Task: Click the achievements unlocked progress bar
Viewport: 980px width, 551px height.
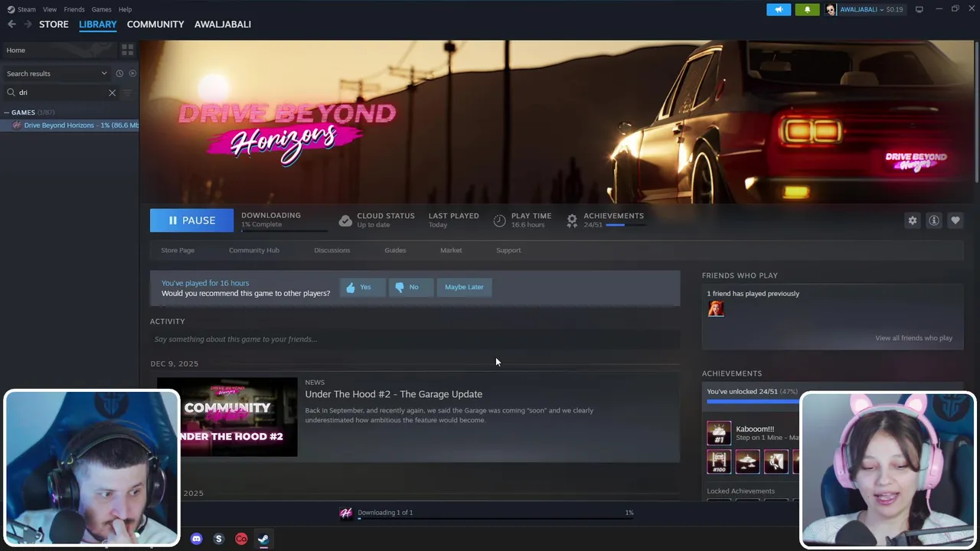Action: (x=752, y=401)
